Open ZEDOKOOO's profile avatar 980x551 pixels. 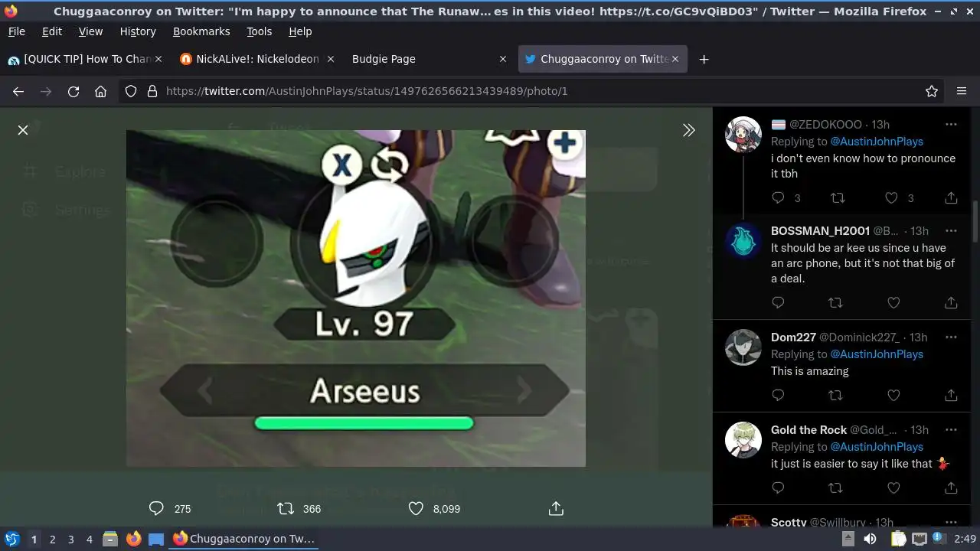coord(743,135)
